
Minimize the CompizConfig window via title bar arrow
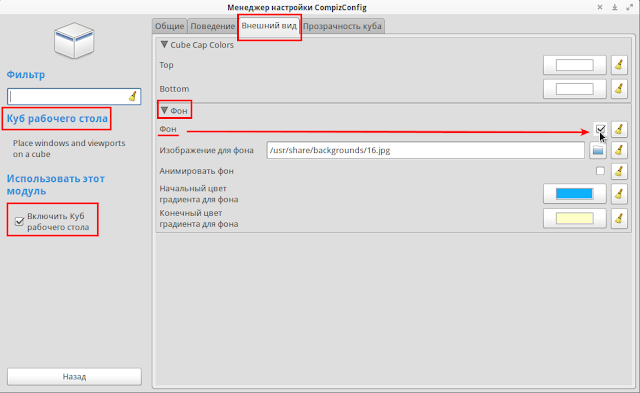coord(614,7)
